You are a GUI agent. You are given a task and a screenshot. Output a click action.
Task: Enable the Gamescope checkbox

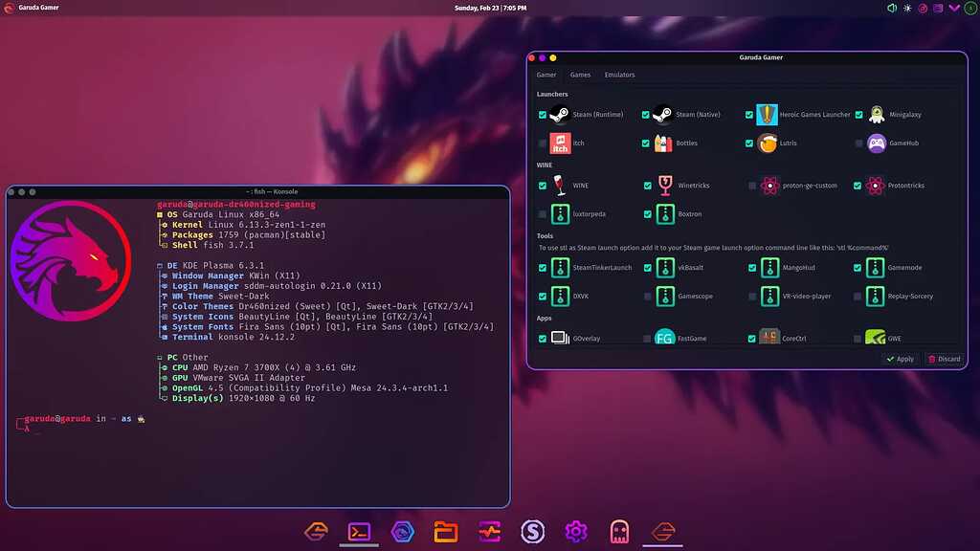[x=646, y=298]
